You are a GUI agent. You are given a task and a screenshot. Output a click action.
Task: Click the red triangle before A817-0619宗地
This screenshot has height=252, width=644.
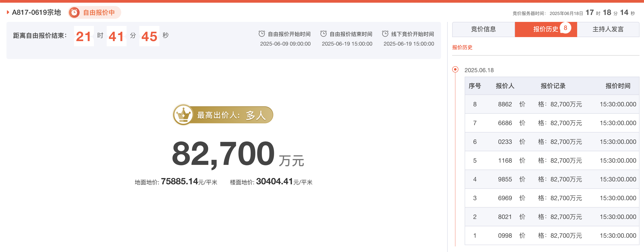(x=8, y=12)
